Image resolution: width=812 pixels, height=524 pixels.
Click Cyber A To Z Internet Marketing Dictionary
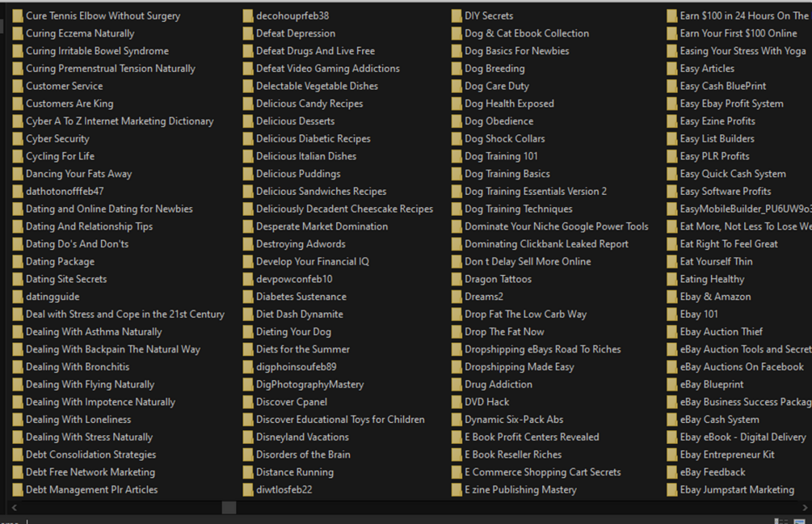coord(120,121)
